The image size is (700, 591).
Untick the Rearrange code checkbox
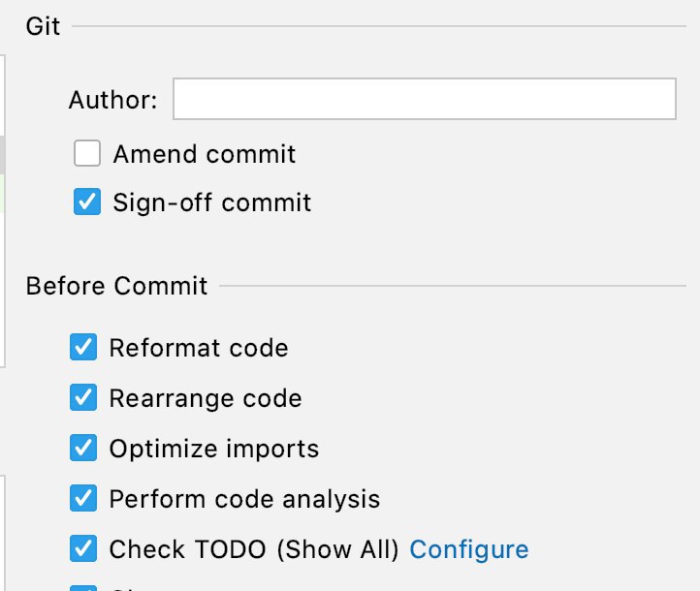pyautogui.click(x=83, y=397)
